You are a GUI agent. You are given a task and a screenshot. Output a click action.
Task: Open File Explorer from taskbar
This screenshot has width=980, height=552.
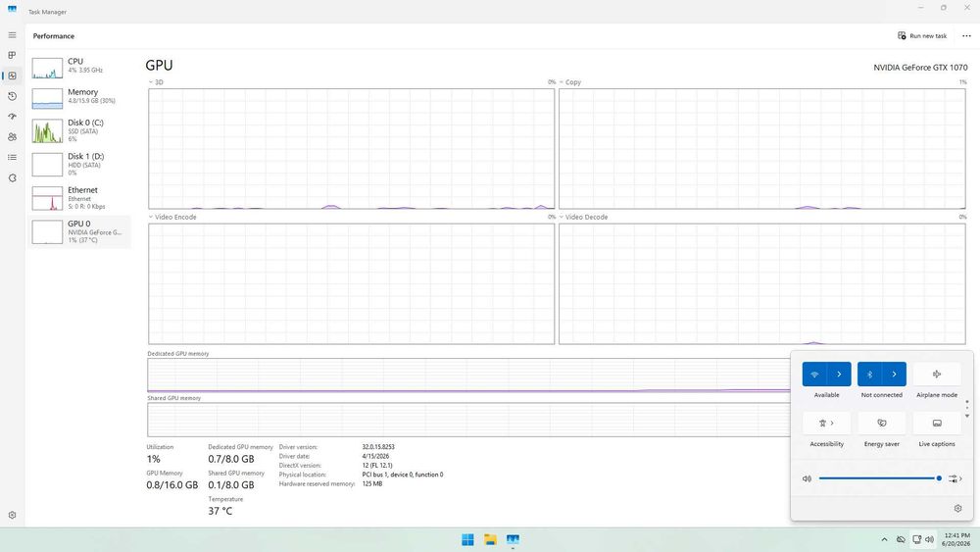click(490, 539)
